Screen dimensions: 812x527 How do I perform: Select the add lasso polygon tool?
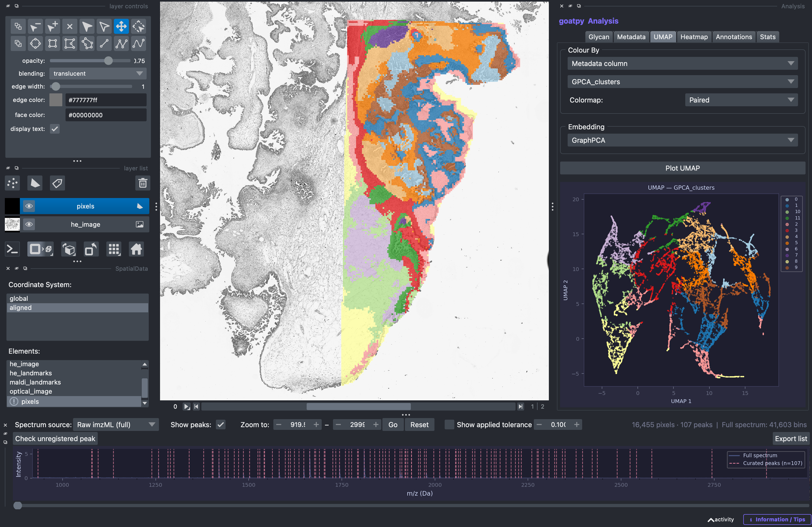[x=87, y=43]
